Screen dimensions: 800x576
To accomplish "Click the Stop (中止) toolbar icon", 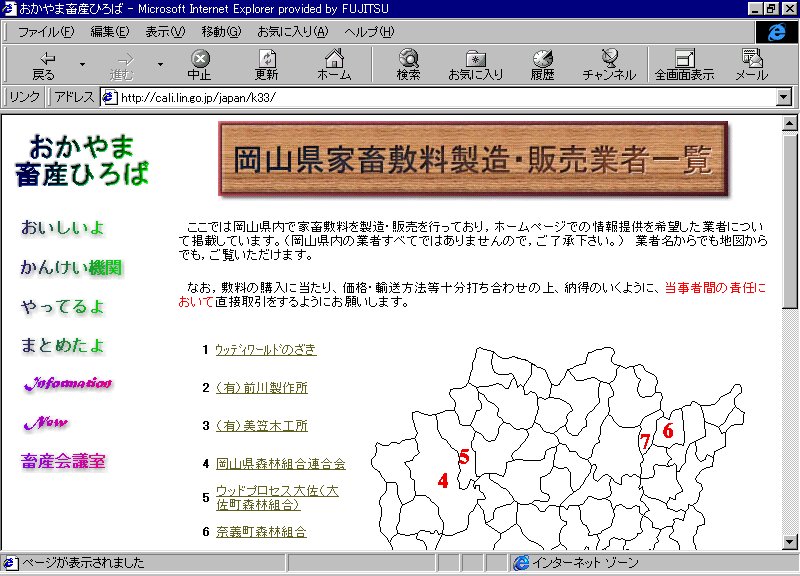I will click(x=200, y=64).
